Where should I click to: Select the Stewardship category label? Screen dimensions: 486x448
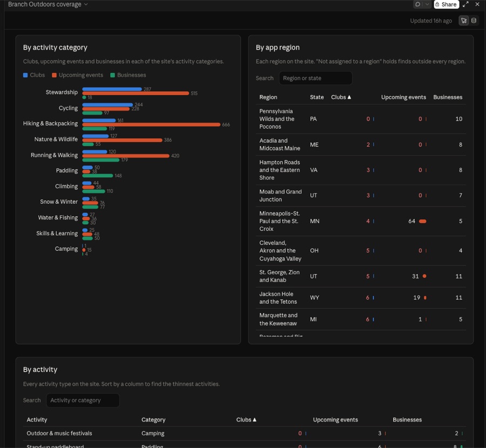coord(62,92)
